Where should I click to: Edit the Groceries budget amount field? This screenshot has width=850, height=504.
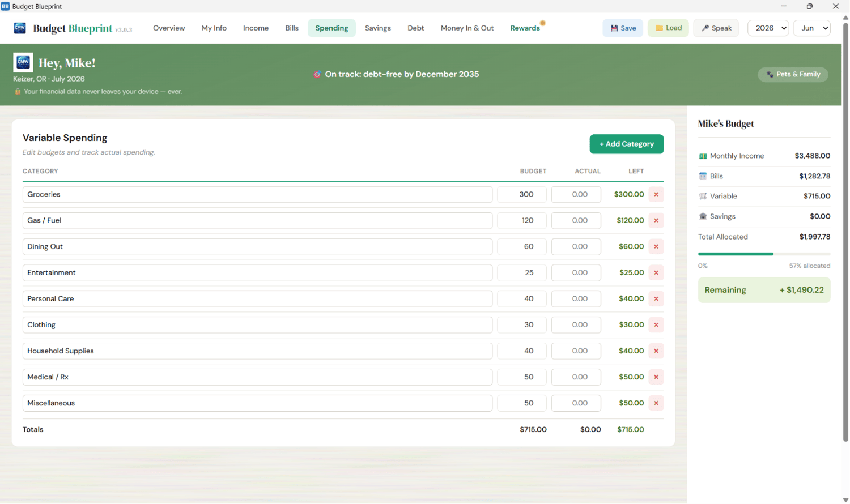(522, 194)
